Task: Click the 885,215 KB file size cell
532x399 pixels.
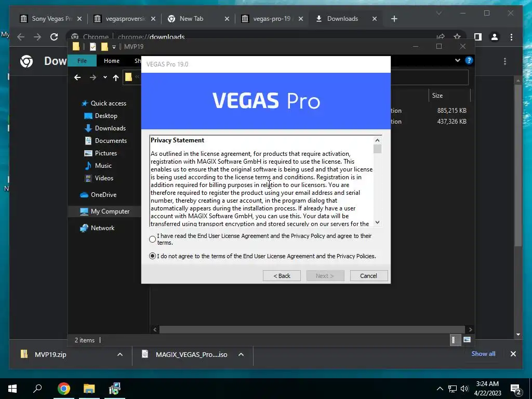Action: (451, 111)
